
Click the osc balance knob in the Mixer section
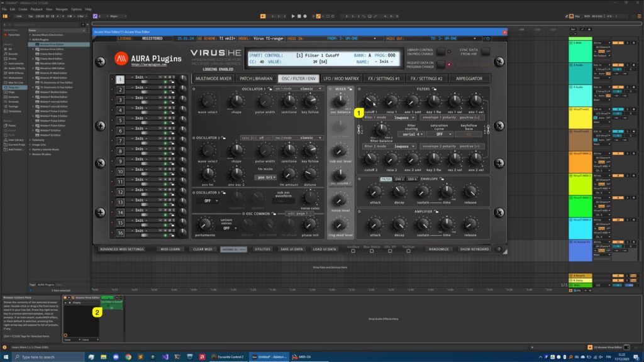tap(340, 101)
